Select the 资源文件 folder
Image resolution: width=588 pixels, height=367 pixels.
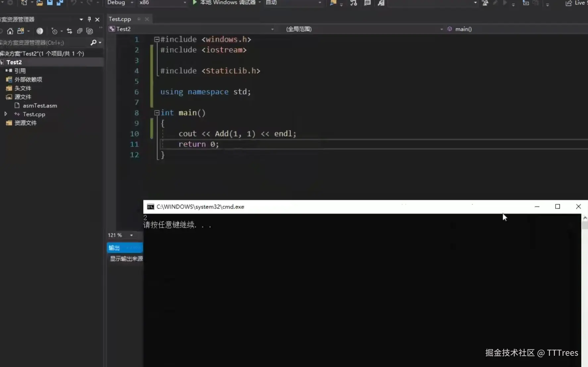point(26,123)
